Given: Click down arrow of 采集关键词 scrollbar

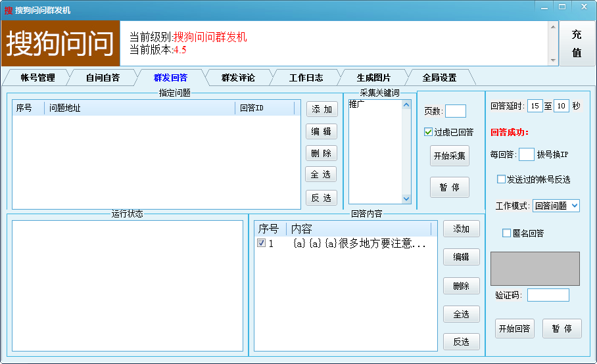Looking at the screenshot, I should pos(406,198).
